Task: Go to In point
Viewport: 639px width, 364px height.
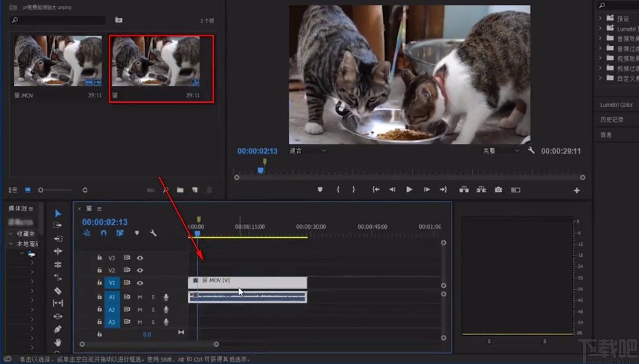Action: coord(376,190)
